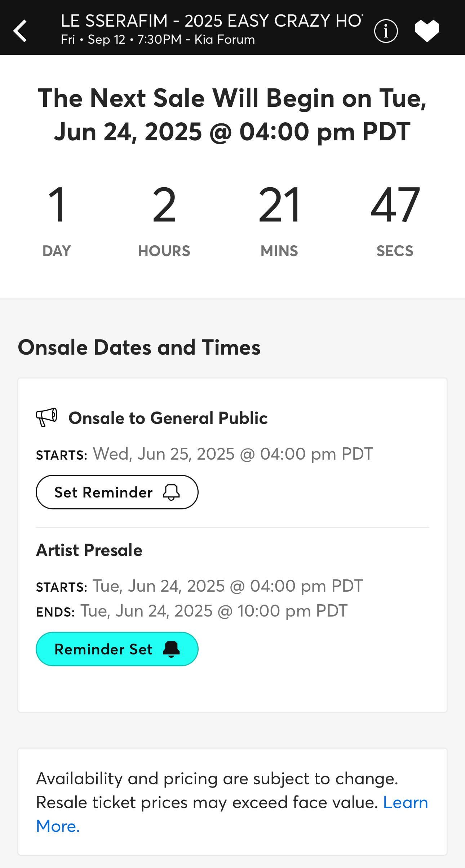Viewport: 465px width, 868px height.
Task: Click the filled bell in Reminder Set
Action: coord(171,649)
